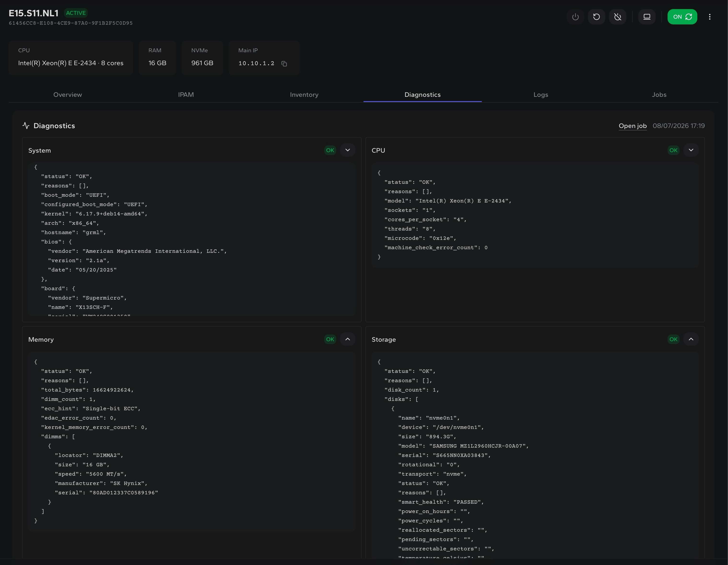Click the boot_mode UEFI line
Screen dimensions: 728x565
click(x=75, y=195)
